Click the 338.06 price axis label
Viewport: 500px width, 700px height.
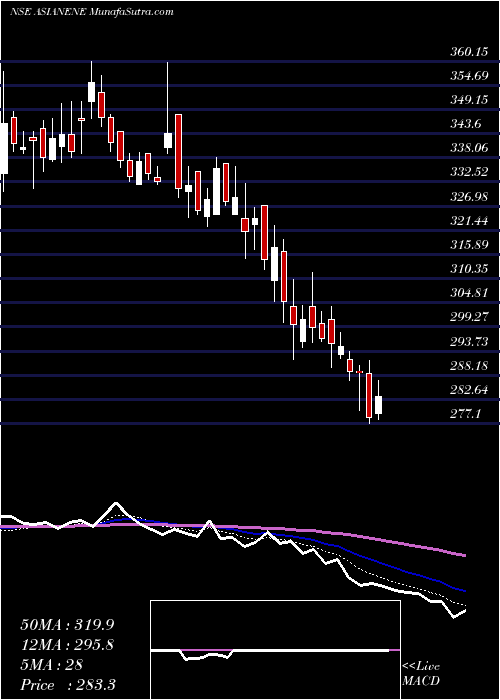coord(468,148)
